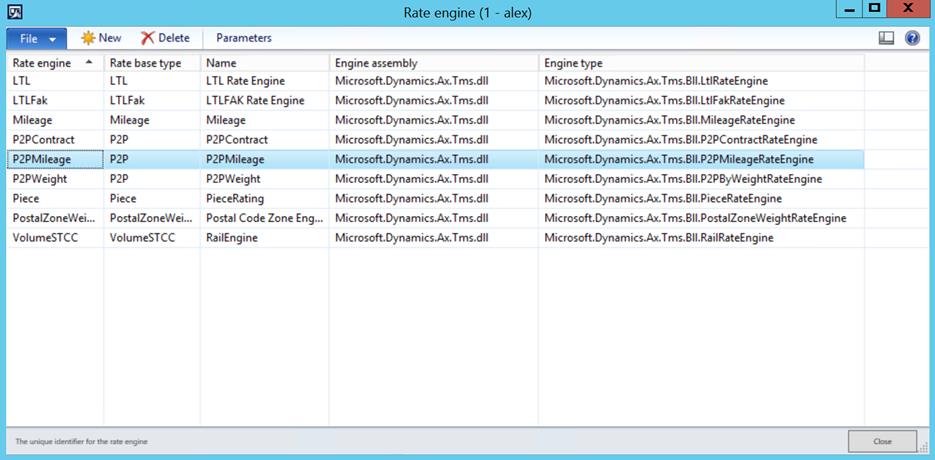This screenshot has width=935, height=460.
Task: Click Engine assembly cell in the VolumeSTCC row
Action: click(x=434, y=237)
